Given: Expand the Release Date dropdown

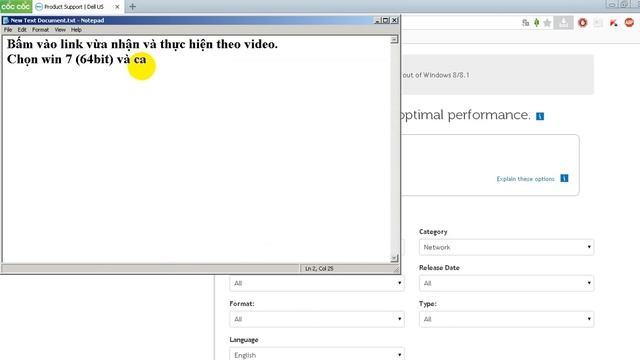Looking at the screenshot, I should click(506, 283).
